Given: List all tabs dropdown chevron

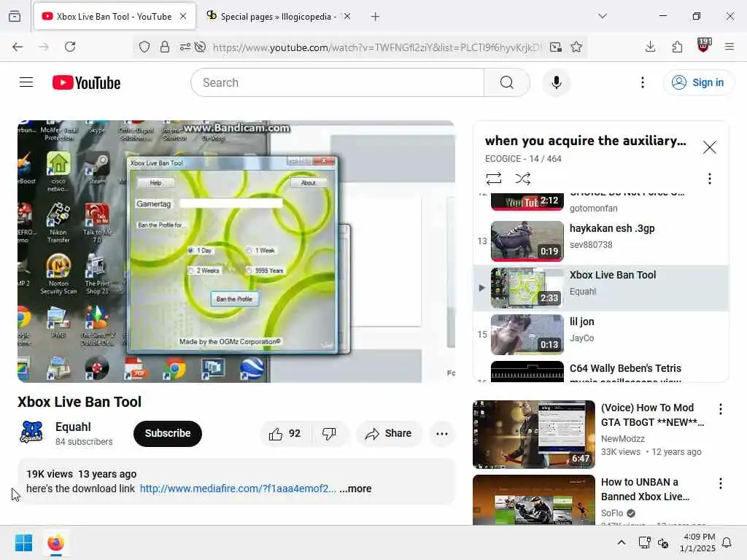Looking at the screenshot, I should 603,16.
